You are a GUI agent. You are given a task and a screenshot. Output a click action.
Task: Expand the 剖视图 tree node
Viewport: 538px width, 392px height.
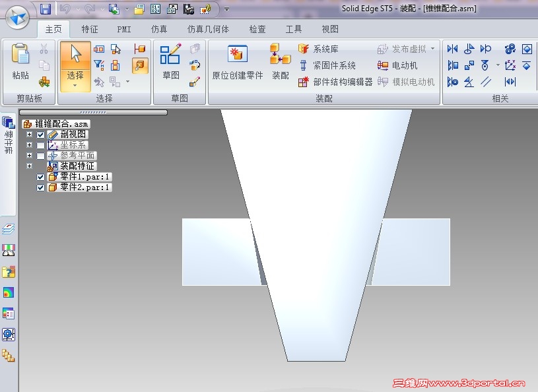click(x=29, y=135)
